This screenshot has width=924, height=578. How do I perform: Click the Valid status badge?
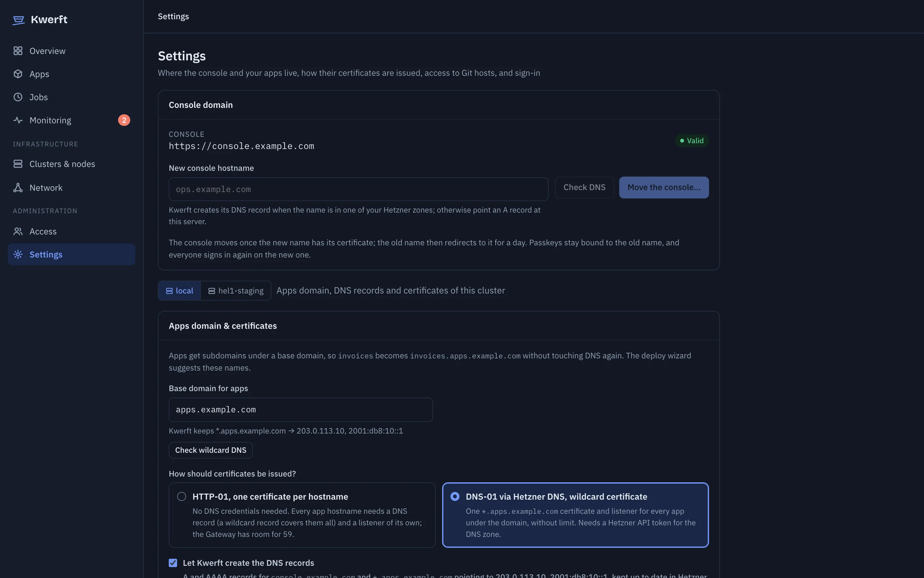coord(692,141)
